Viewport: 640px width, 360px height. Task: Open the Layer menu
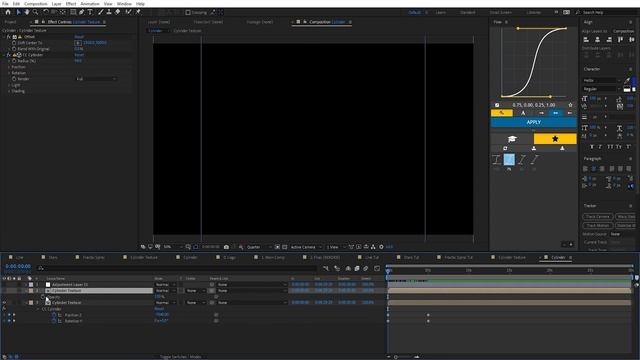(x=57, y=4)
